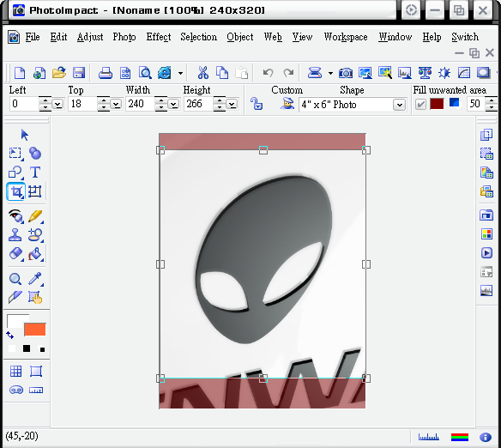Toggle the ruler display icon
The width and height of the screenshot is (501, 448).
(36, 390)
